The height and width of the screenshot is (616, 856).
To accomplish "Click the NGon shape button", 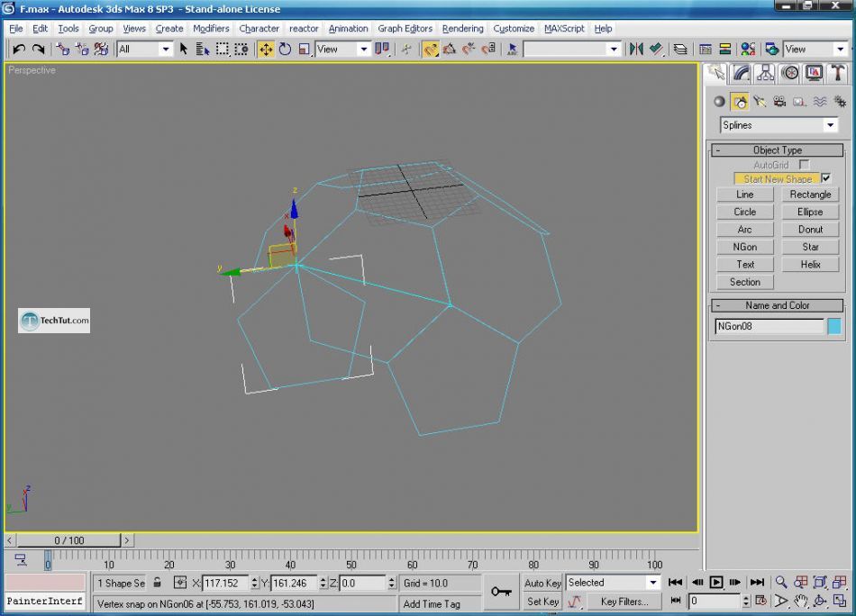I will [x=744, y=247].
